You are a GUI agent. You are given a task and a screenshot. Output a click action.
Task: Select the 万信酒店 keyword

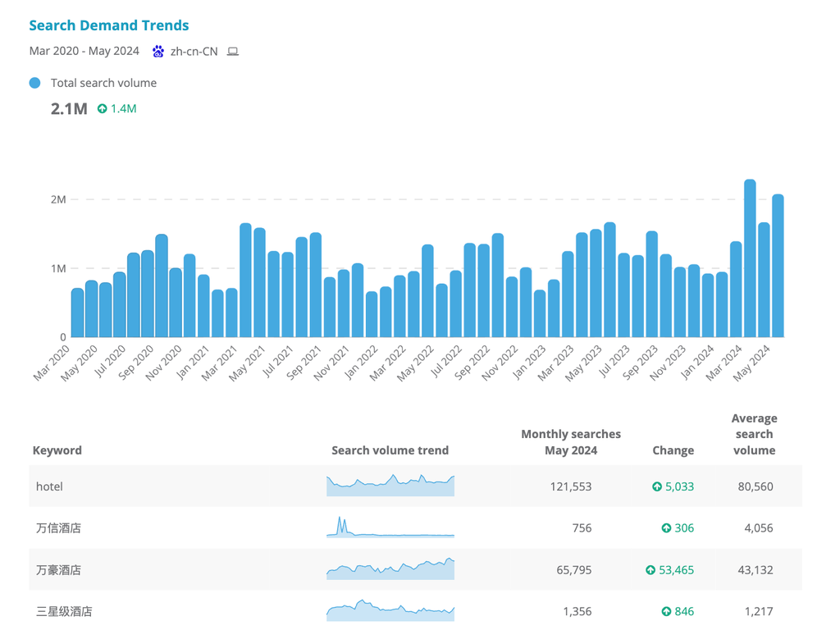coord(58,528)
